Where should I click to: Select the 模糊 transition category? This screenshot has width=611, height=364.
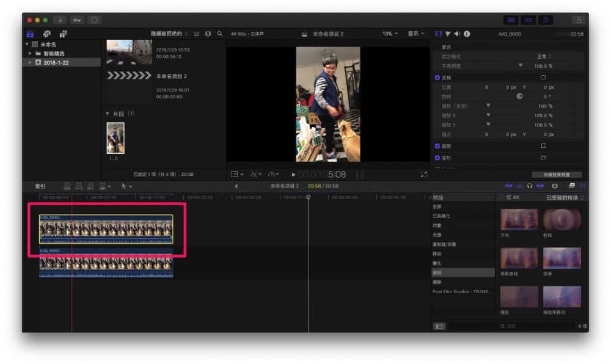tap(463, 272)
